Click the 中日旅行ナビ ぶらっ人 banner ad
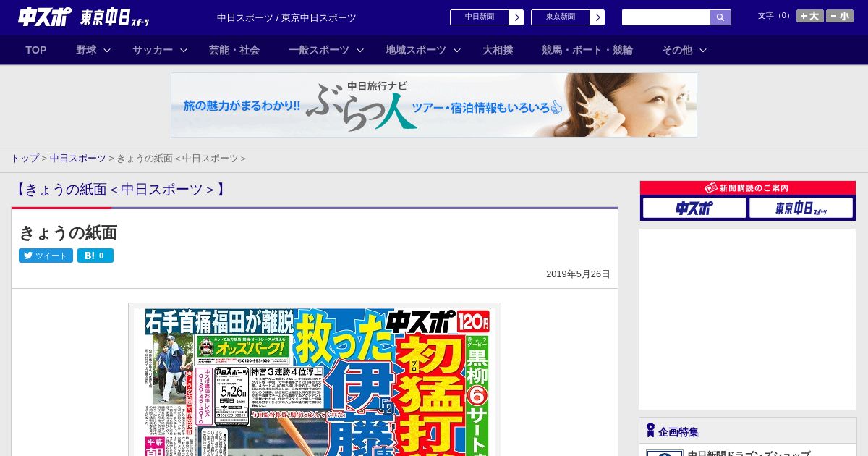Screen dimensions: 868x456 click(x=434, y=105)
